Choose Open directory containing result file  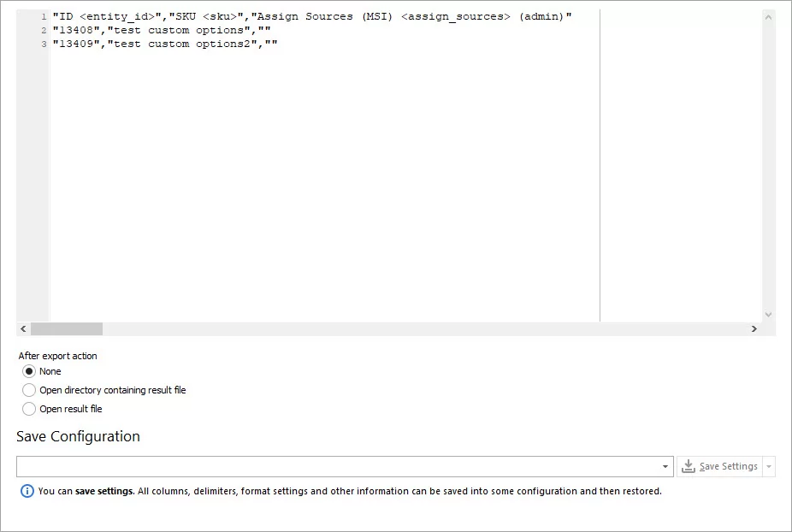29,390
